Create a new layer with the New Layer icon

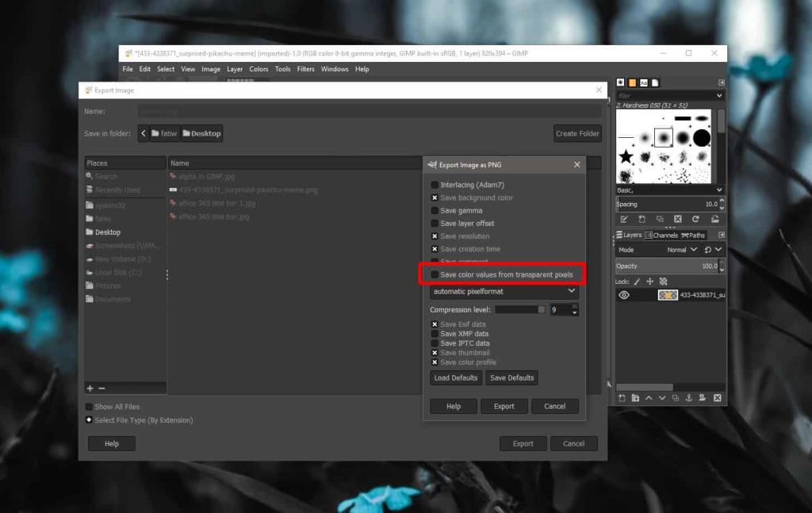point(621,398)
